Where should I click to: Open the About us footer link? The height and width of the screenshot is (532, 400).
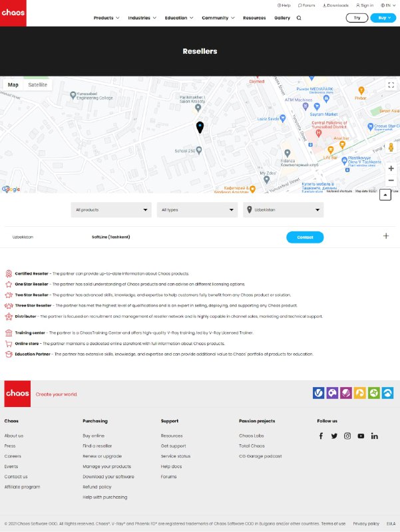pyautogui.click(x=14, y=436)
